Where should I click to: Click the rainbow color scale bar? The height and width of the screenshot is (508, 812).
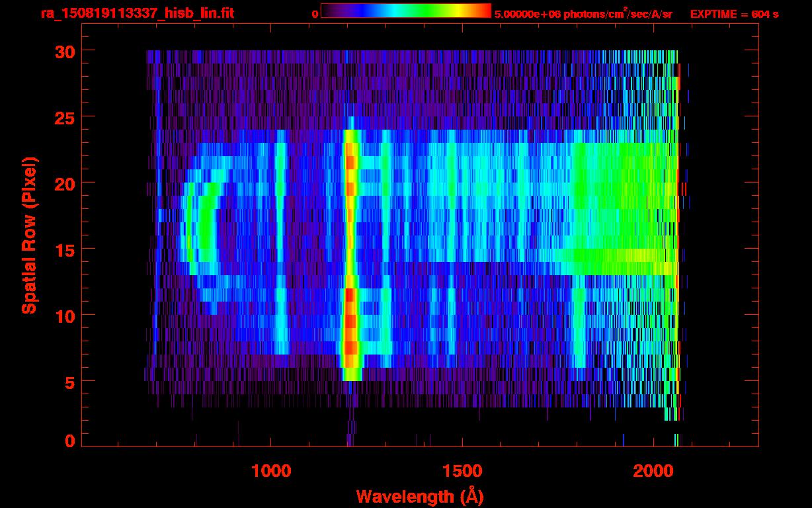tap(406, 11)
